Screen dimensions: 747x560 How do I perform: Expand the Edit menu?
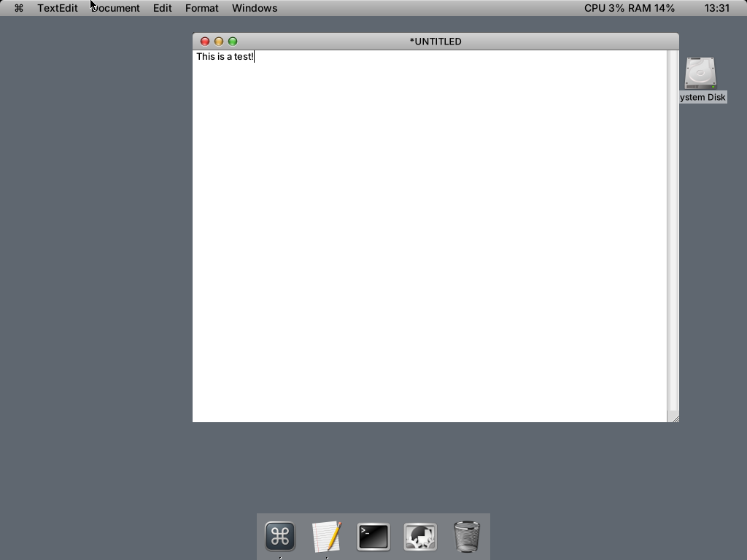[162, 8]
